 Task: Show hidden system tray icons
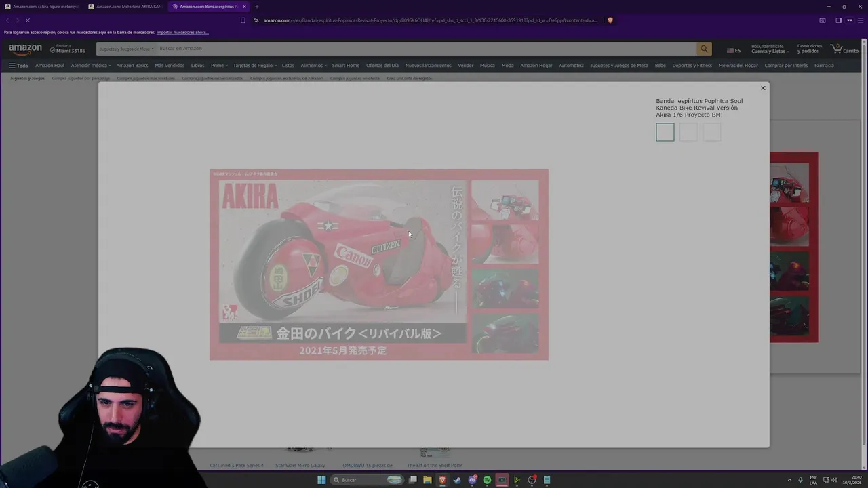click(789, 480)
